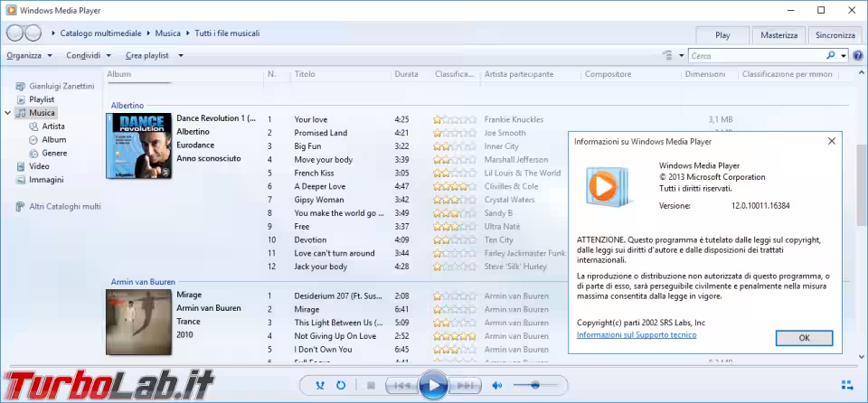This screenshot has width=868, height=403.
Task: Toggle shuffle mode in playback bar
Action: tap(319, 385)
